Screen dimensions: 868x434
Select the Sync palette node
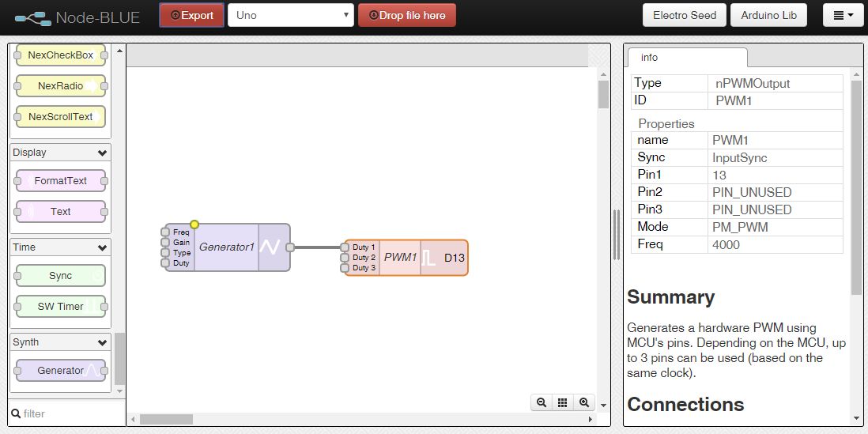[x=60, y=276]
